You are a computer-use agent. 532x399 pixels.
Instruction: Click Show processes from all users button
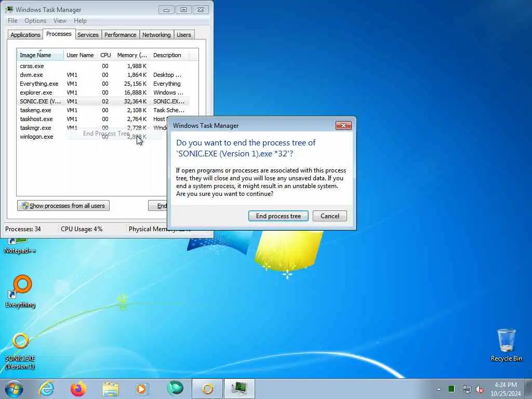pos(63,206)
